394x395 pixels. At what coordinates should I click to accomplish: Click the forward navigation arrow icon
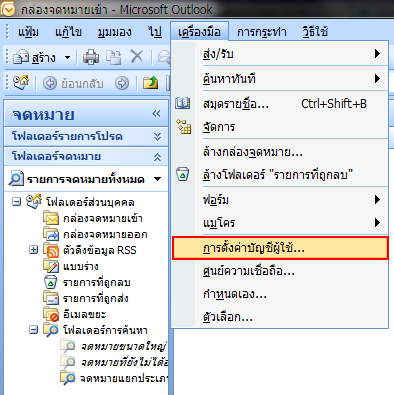tap(122, 83)
